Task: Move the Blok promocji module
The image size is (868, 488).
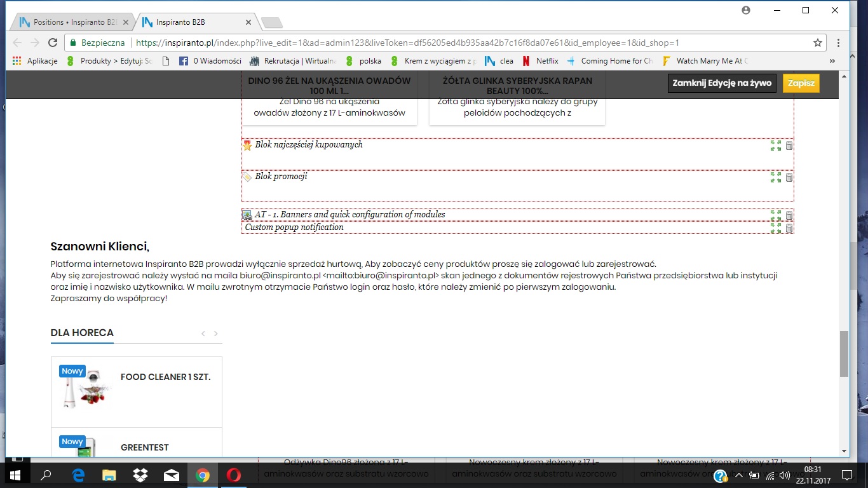Action: coord(776,177)
